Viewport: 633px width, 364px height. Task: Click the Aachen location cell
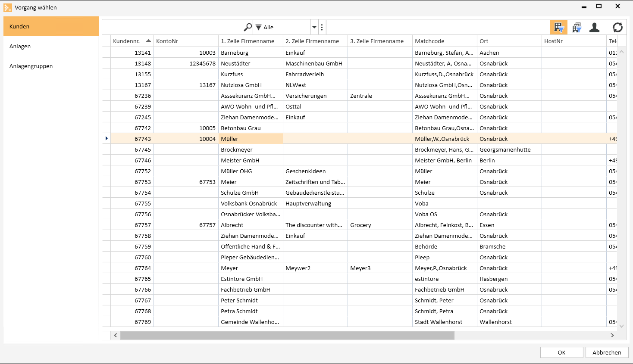[x=509, y=53]
